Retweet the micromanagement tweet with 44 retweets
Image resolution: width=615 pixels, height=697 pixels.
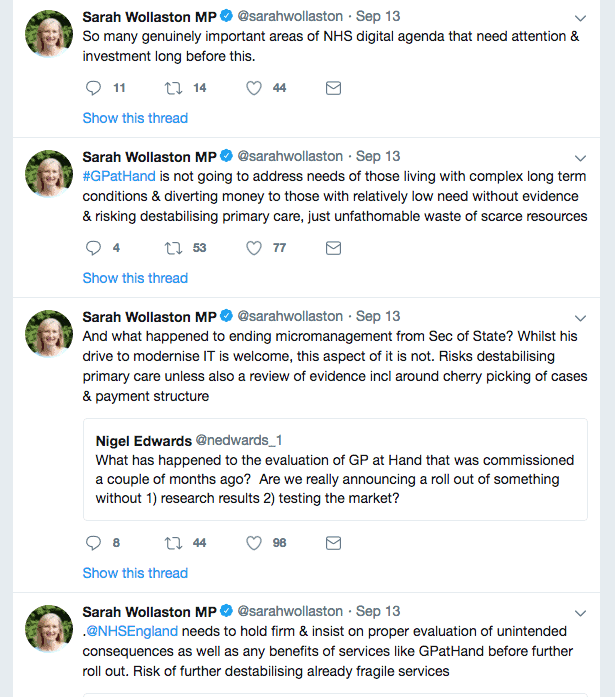[x=173, y=543]
